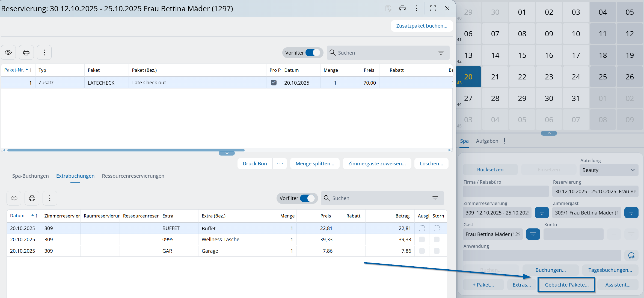The width and height of the screenshot is (644, 298).
Task: Click the eye view icon above the package table
Action: (x=8, y=52)
